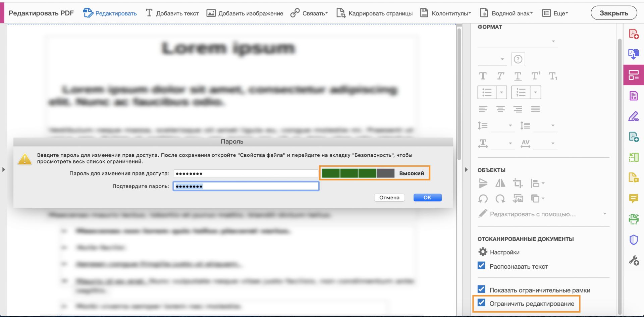Open the numbered list style dropdown arrow
This screenshot has height=317, width=644.
coord(535,92)
